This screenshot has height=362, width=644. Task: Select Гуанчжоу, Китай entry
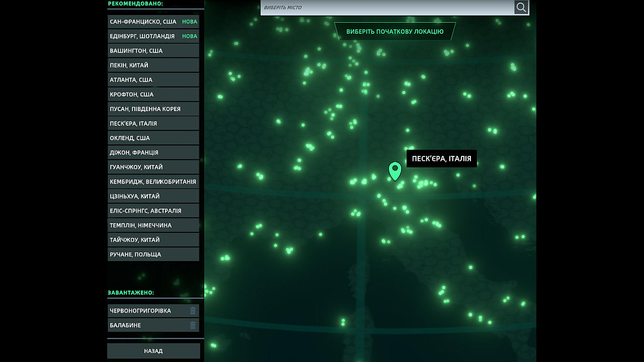(153, 167)
